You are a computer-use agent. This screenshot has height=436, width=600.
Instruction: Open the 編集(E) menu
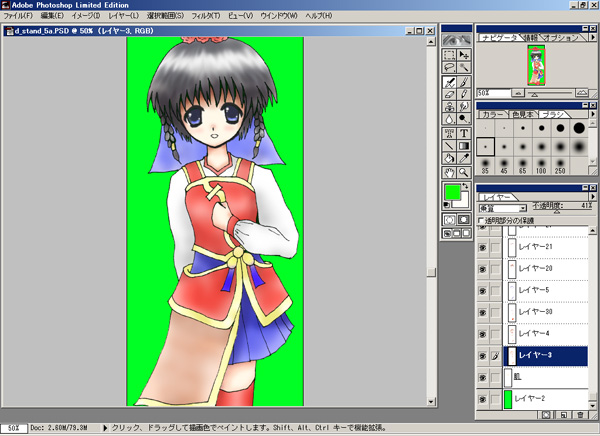[52, 16]
